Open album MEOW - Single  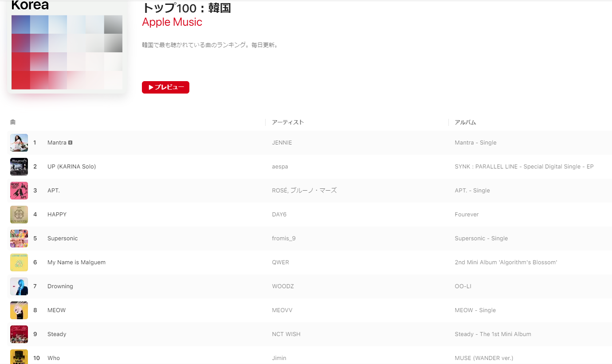[x=475, y=310]
